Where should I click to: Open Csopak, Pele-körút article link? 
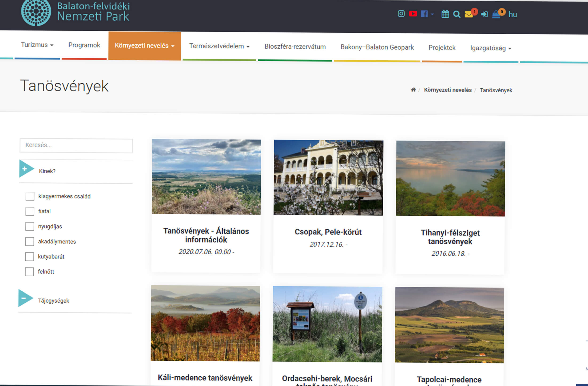click(328, 232)
